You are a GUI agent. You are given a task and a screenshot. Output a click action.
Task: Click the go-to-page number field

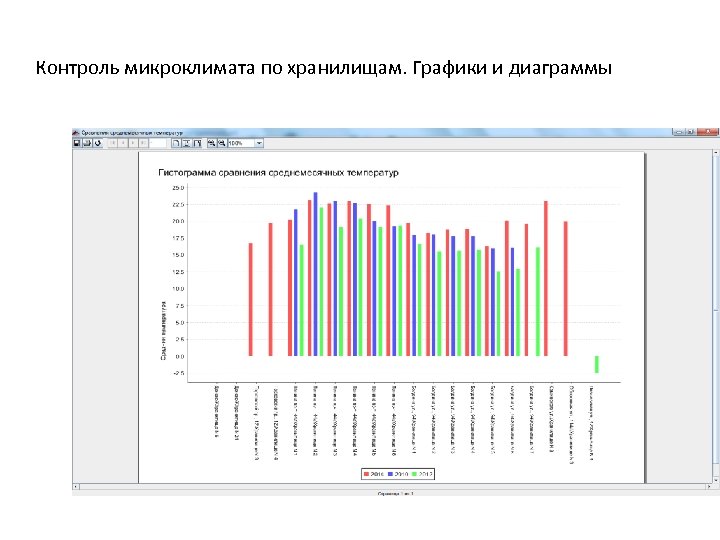158,143
